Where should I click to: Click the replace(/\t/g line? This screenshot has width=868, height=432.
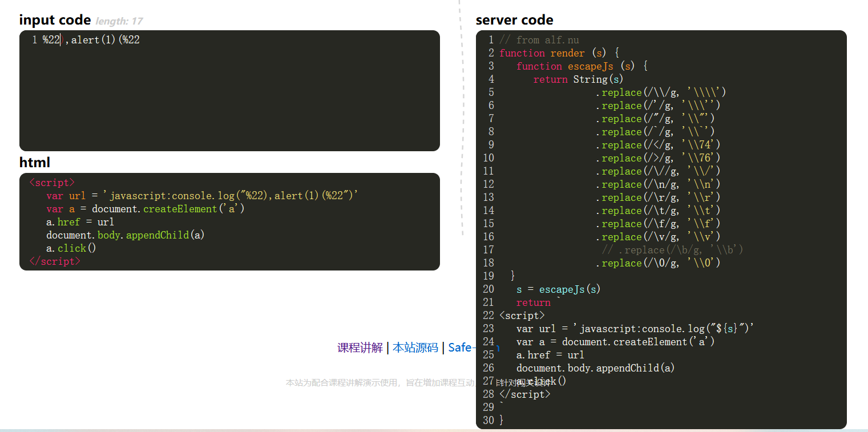tap(658, 211)
